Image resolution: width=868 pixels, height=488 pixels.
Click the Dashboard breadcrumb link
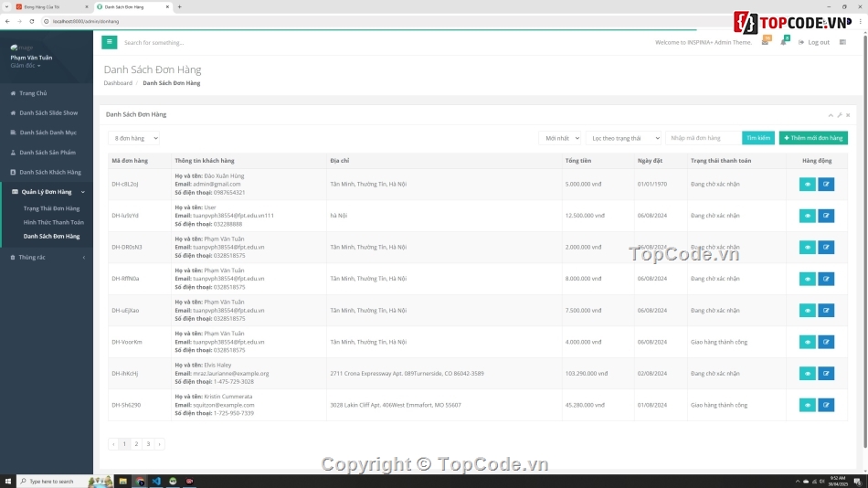coord(118,83)
